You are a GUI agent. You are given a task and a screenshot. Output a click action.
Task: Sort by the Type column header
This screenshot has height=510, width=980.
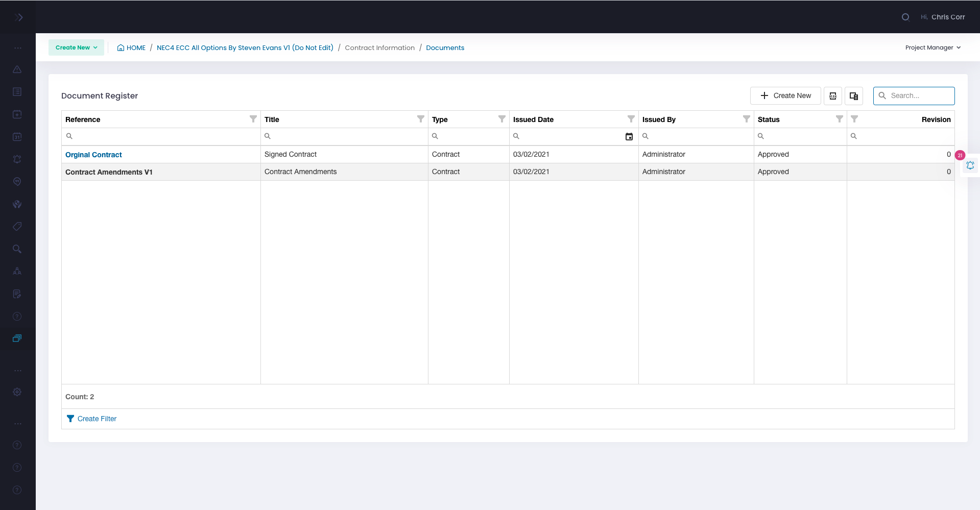[440, 119]
